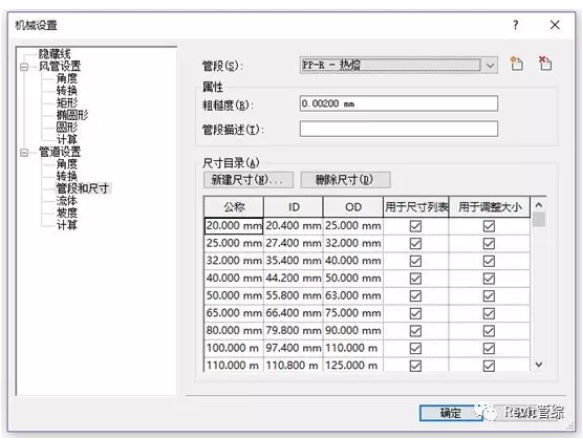This screenshot has height=441, width=583.
Task: Click the 27.400 mm ID cell
Action: tap(293, 243)
